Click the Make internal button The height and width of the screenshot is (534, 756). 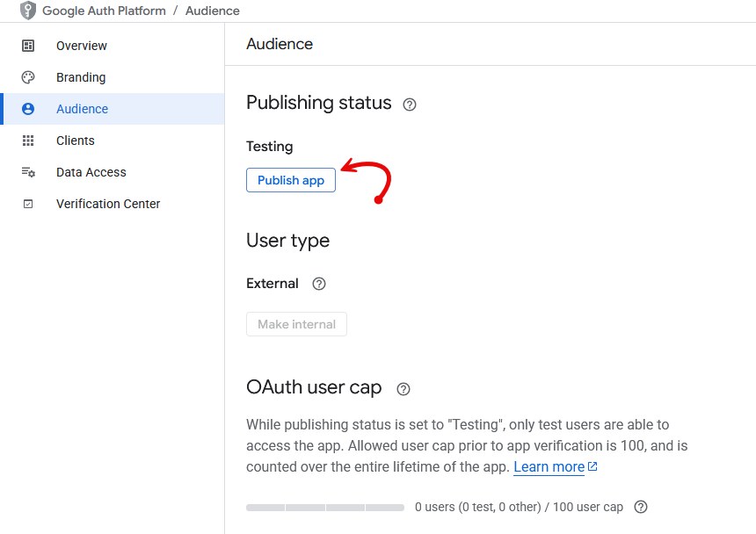click(x=296, y=324)
